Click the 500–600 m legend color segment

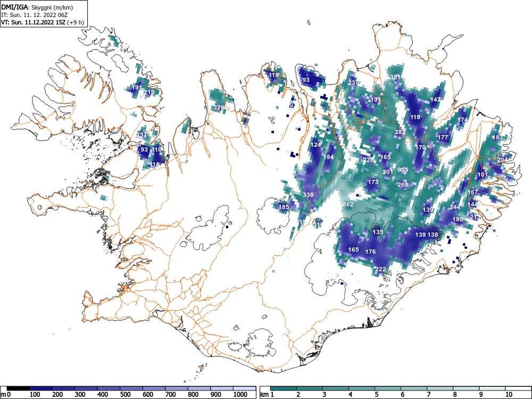pyautogui.click(x=131, y=388)
